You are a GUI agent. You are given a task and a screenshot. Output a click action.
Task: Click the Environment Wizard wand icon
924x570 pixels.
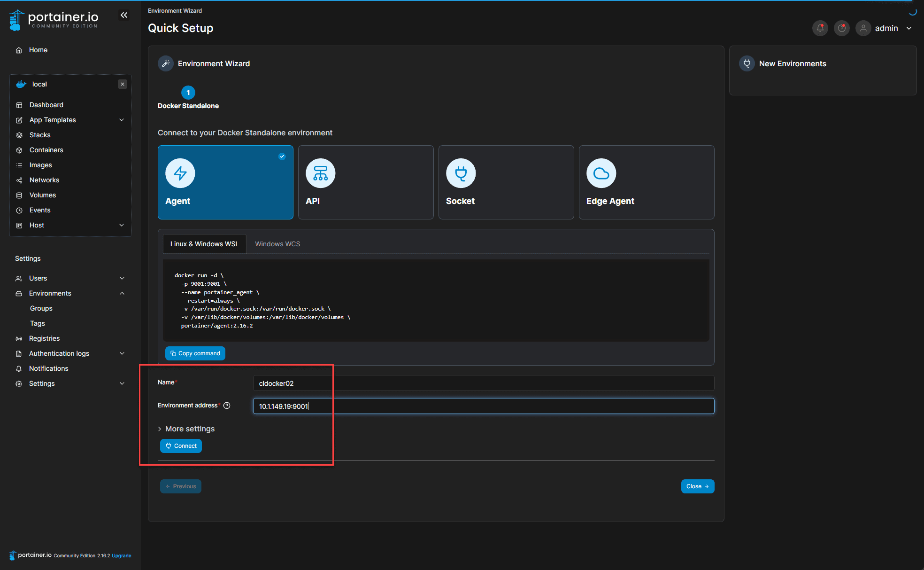click(x=165, y=63)
